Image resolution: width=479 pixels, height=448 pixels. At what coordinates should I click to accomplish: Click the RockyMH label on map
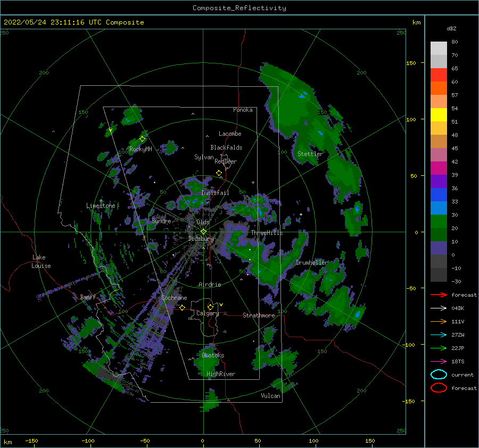(x=141, y=149)
